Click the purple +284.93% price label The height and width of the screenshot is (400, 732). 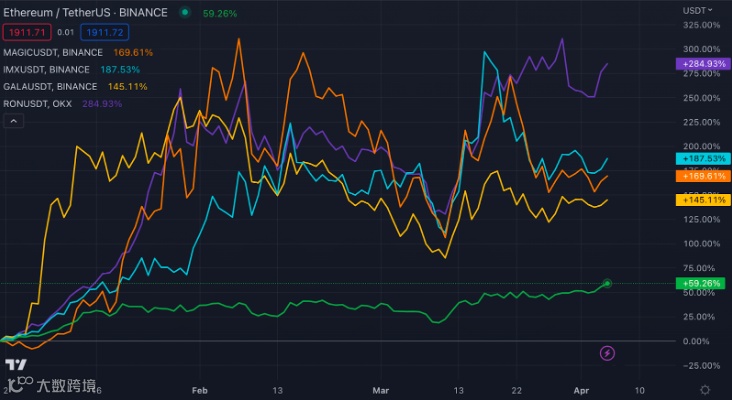click(703, 63)
